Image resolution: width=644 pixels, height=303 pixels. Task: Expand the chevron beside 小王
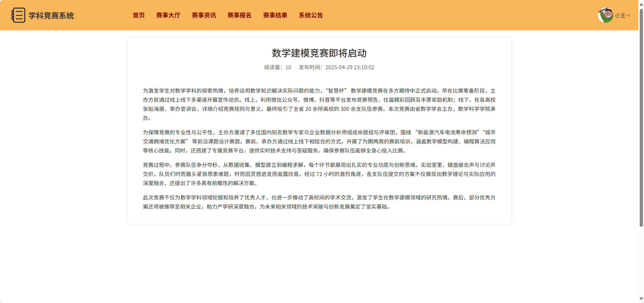628,16
